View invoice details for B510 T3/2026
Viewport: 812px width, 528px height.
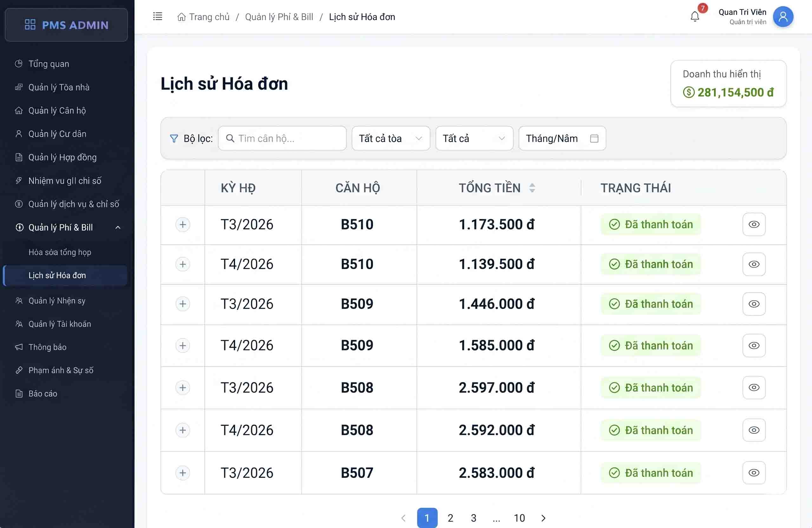tap(754, 224)
